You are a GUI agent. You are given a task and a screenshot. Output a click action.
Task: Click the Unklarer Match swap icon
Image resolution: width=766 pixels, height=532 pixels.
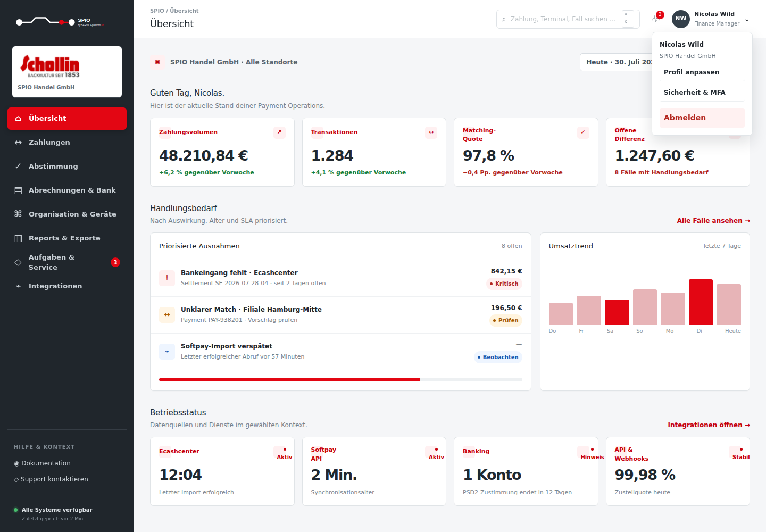(167, 314)
